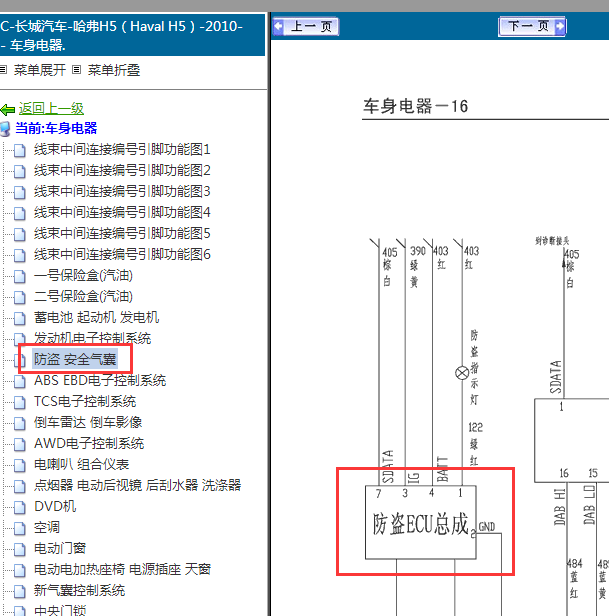Open 蓄电池 起动机 发电机 page
Image resolution: width=609 pixels, height=616 pixels.
[97, 317]
